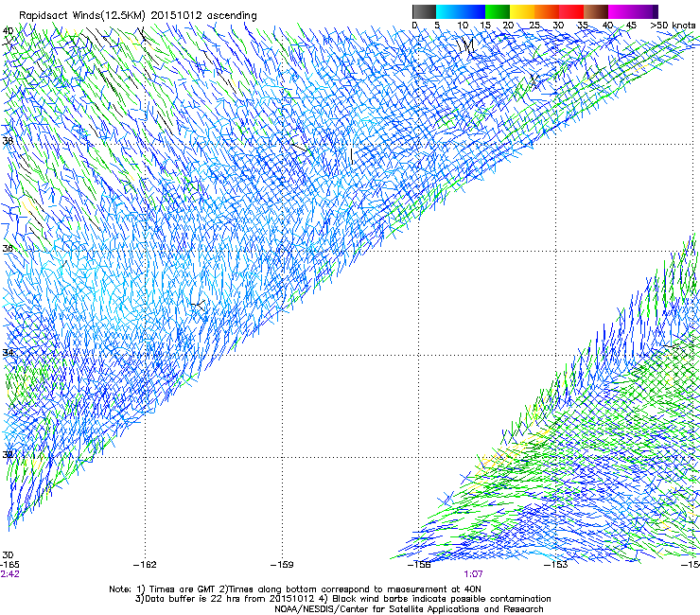Screen dimensions: 700x615
Task: Click the latitude label '38'
Action: pos(8,141)
